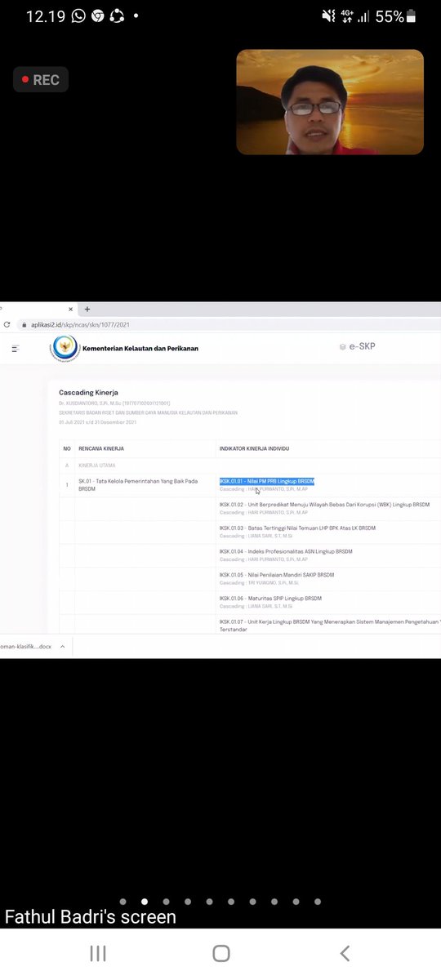
Task: Click the Kementerian Kelautan dan Perikanan logo
Action: pyautogui.click(x=65, y=348)
